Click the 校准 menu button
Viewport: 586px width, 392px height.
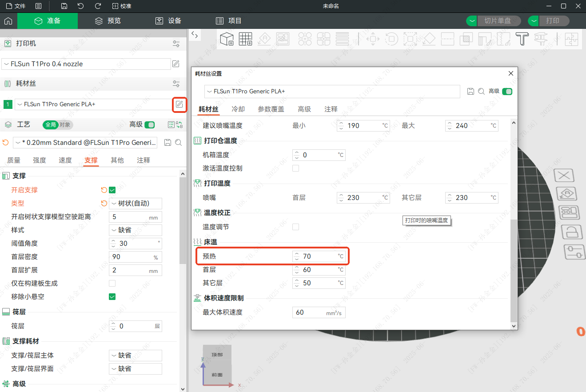pos(122,6)
